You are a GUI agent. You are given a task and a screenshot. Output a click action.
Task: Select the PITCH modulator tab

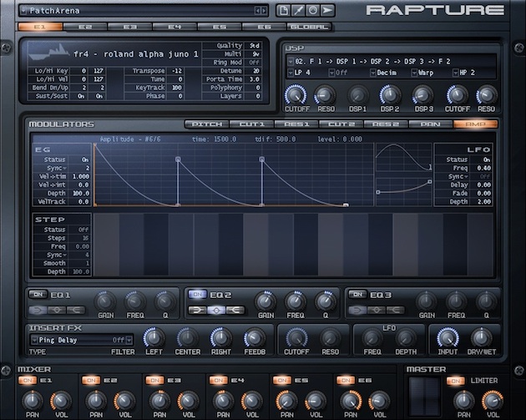tap(207, 124)
